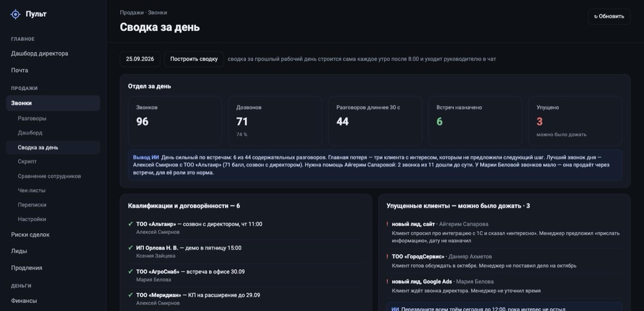Click the Дозвонов 71 stat card
This screenshot has width=644, height=311.
pyautogui.click(x=275, y=121)
